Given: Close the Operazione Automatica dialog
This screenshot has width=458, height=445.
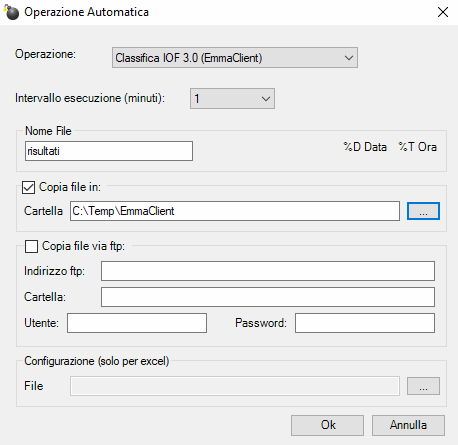Looking at the screenshot, I should [x=443, y=12].
